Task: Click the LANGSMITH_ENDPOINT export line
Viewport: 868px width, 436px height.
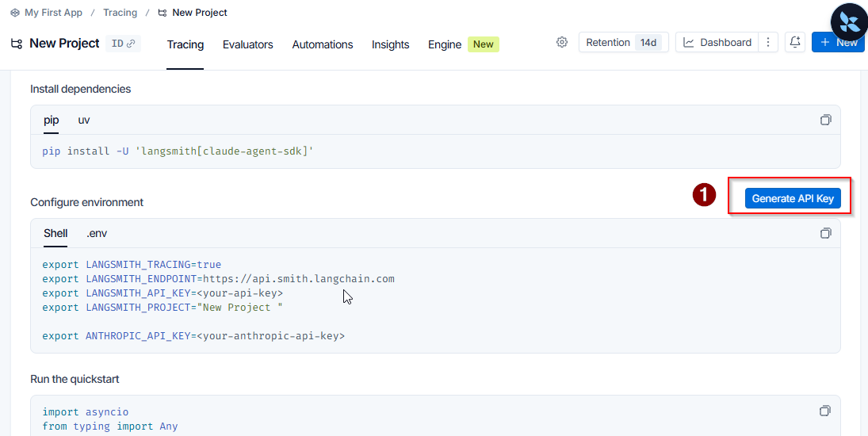Action: pos(219,279)
